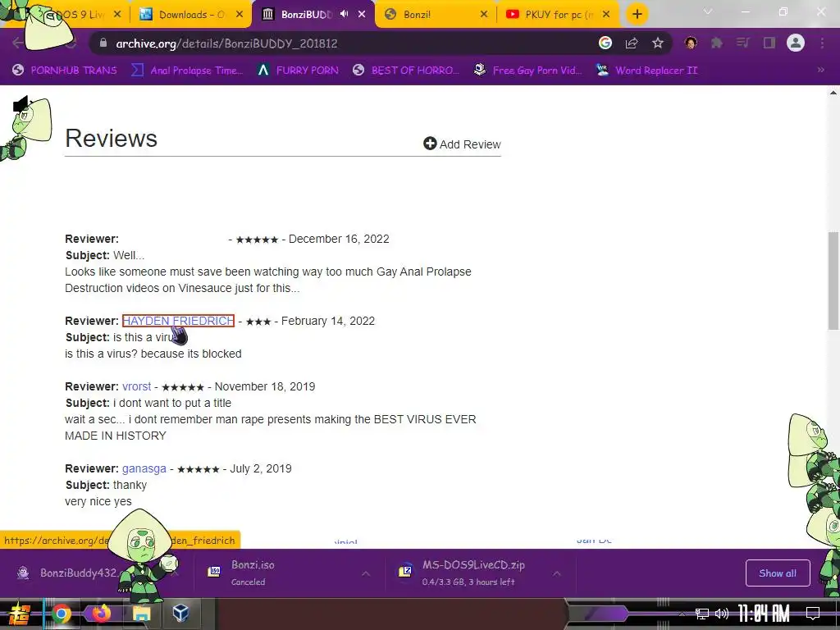
Task: Click the "December 16, 2022" review date
Action: point(339,239)
